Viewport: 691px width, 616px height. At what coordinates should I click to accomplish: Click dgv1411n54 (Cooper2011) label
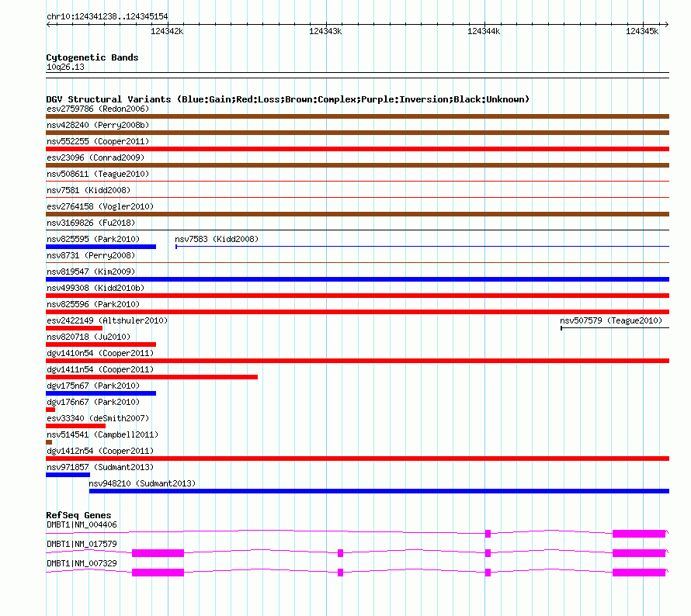click(100, 369)
